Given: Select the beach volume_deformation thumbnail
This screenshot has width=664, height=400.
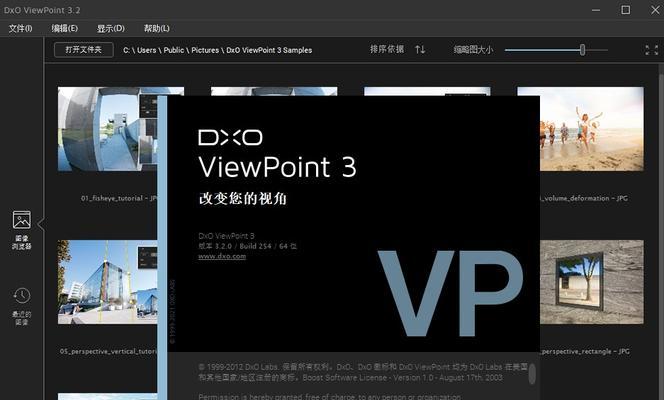Looking at the screenshot, I should tap(592, 129).
